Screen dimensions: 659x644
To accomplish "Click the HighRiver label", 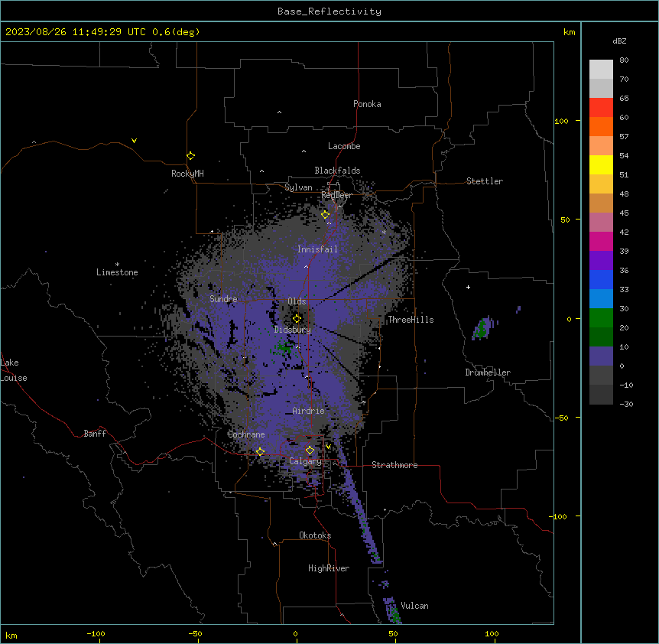I will [329, 568].
